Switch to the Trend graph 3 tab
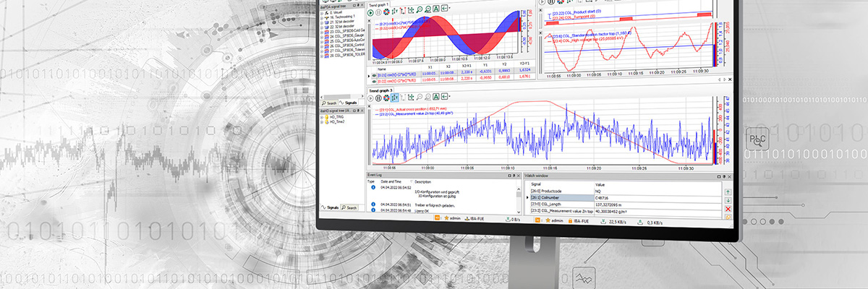Image resolution: width=868 pixels, height=289 pixels. tap(380, 90)
